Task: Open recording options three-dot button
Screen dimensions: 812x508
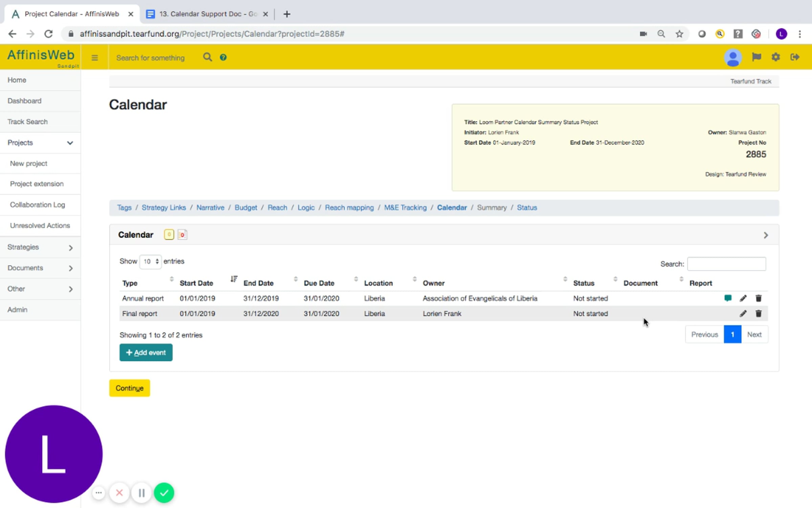Action: click(98, 493)
